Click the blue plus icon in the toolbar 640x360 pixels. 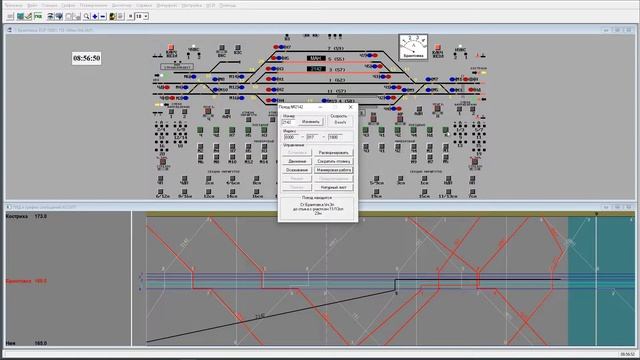click(95, 16)
